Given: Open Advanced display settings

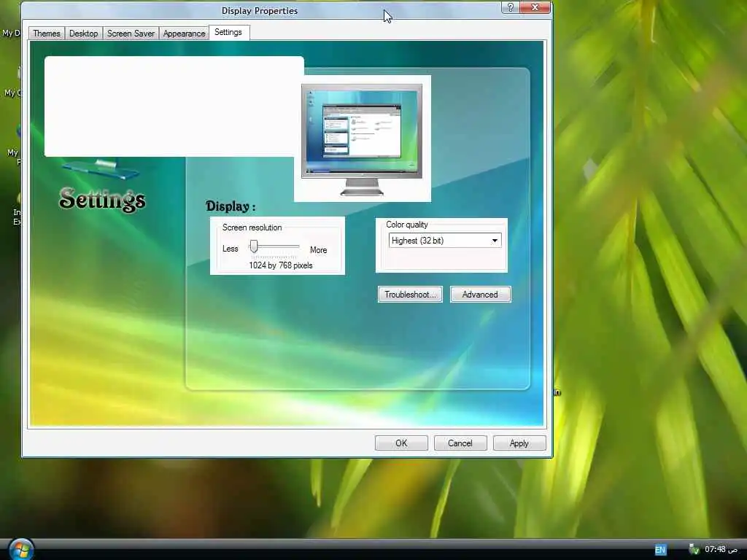Looking at the screenshot, I should tap(480, 295).
